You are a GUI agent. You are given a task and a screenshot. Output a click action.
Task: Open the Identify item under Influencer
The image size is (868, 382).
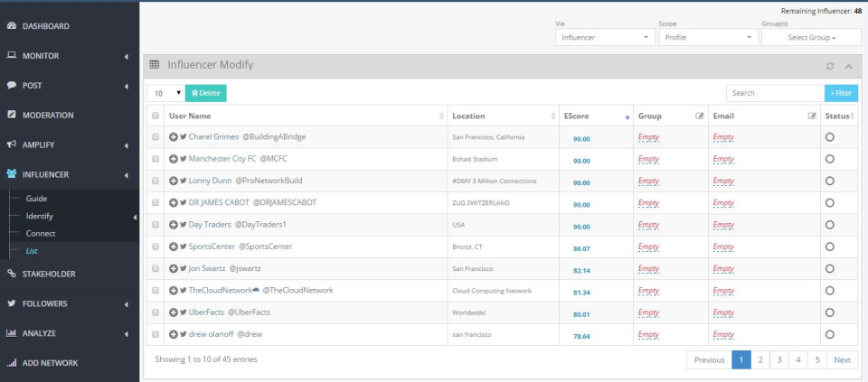[40, 216]
